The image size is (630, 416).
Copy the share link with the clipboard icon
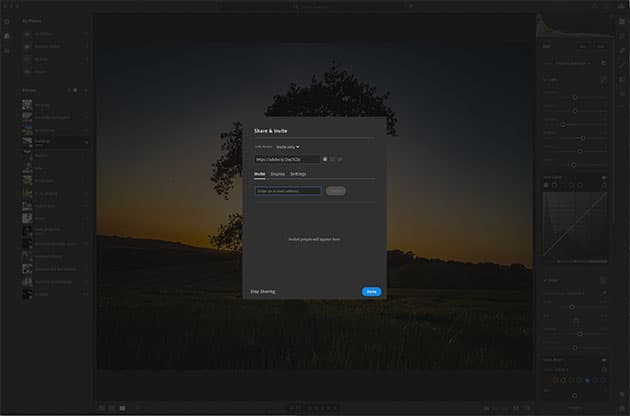[x=325, y=160]
